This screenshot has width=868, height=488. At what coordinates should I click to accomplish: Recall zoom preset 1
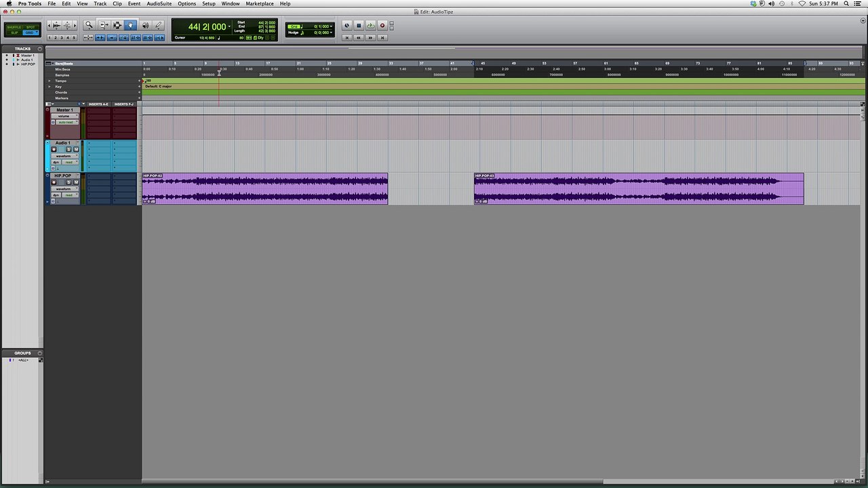[50, 38]
